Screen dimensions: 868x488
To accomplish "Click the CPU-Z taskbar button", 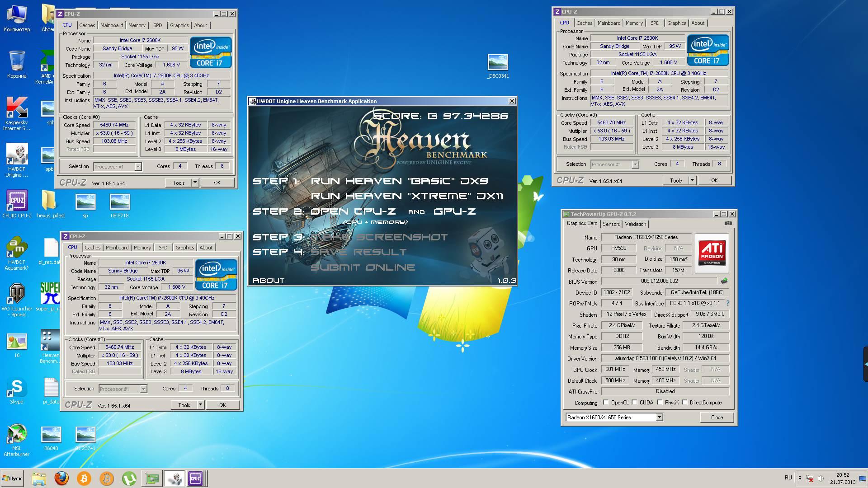I will 195,478.
